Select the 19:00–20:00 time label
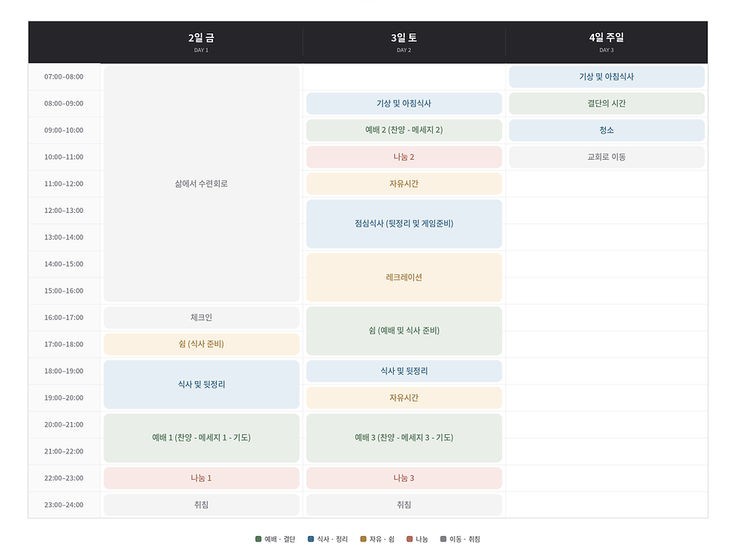The width and height of the screenshot is (735, 560). (x=64, y=398)
